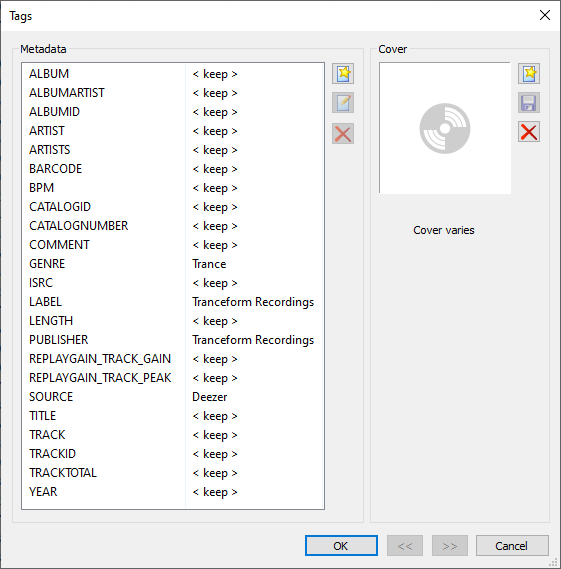The width and height of the screenshot is (561, 569).
Task: Click the next >> navigation button
Action: (450, 545)
